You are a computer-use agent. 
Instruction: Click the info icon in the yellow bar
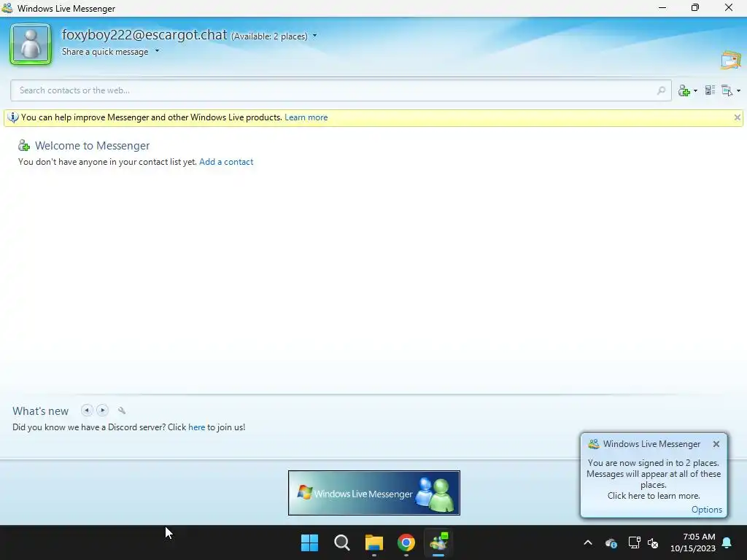[x=13, y=117]
